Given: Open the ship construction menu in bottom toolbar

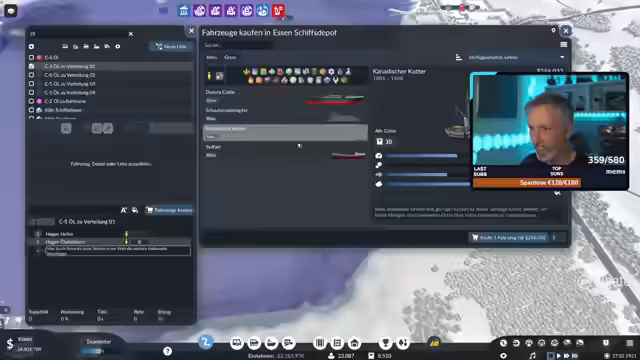Looking at the screenshot, I should pyautogui.click(x=271, y=343).
